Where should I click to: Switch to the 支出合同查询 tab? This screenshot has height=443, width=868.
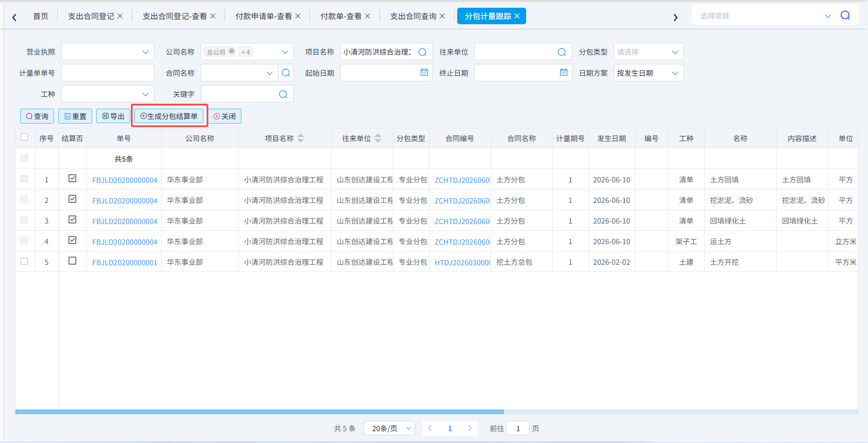(x=413, y=16)
